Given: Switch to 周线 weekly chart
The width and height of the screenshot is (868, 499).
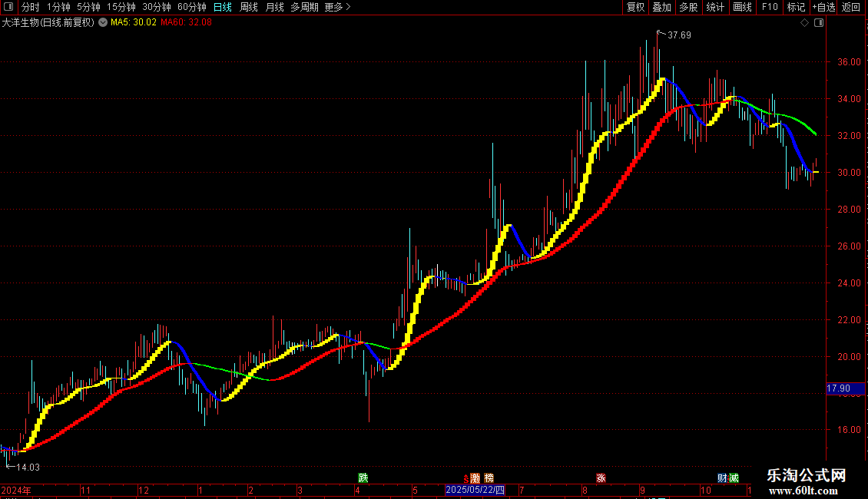Looking at the screenshot, I should [x=249, y=7].
